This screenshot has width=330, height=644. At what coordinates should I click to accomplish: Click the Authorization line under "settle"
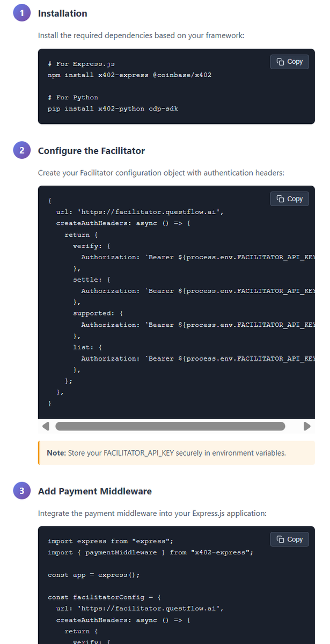(x=198, y=291)
